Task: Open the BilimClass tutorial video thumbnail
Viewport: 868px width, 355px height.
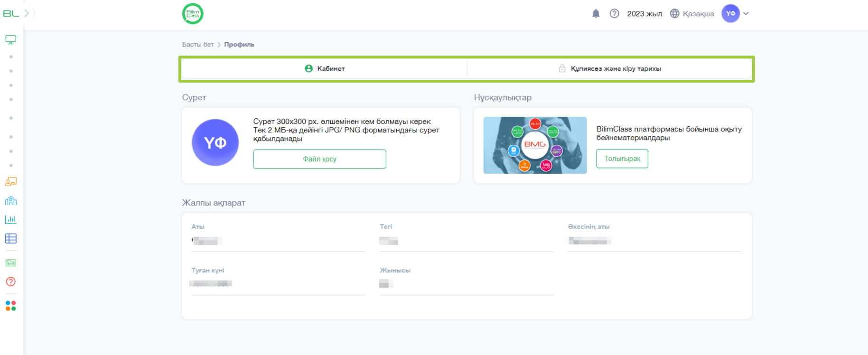Action: (x=535, y=145)
